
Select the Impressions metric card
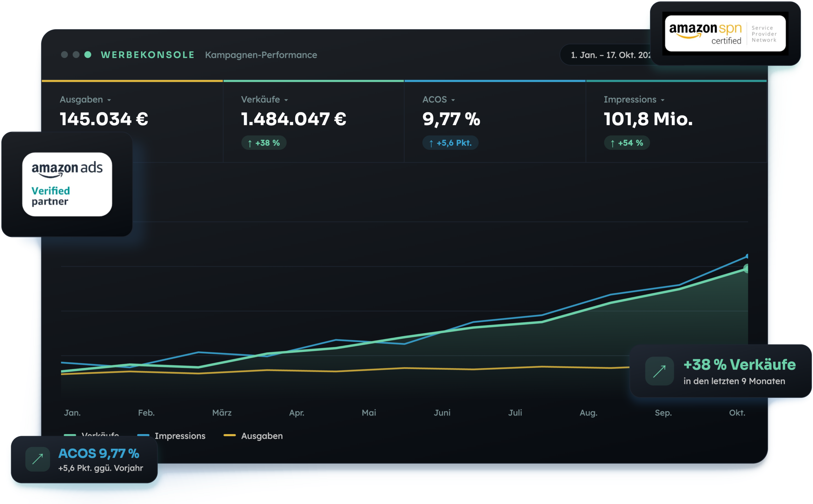[677, 122]
